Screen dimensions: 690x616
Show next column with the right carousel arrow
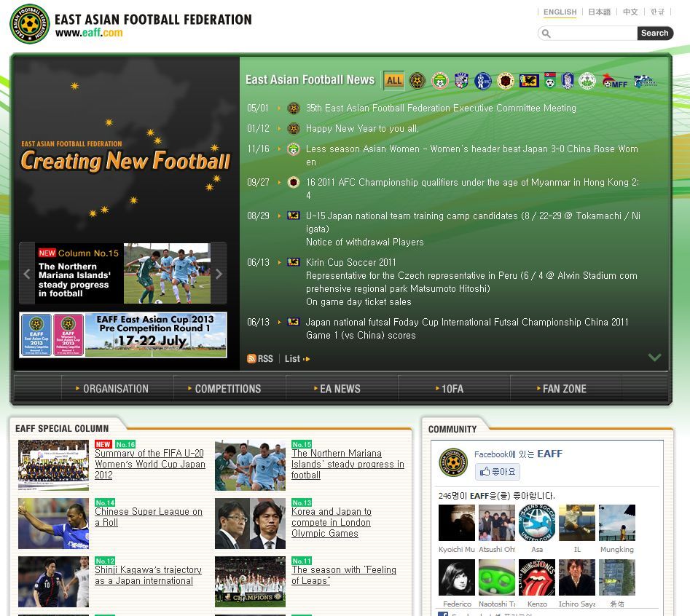pyautogui.click(x=219, y=274)
